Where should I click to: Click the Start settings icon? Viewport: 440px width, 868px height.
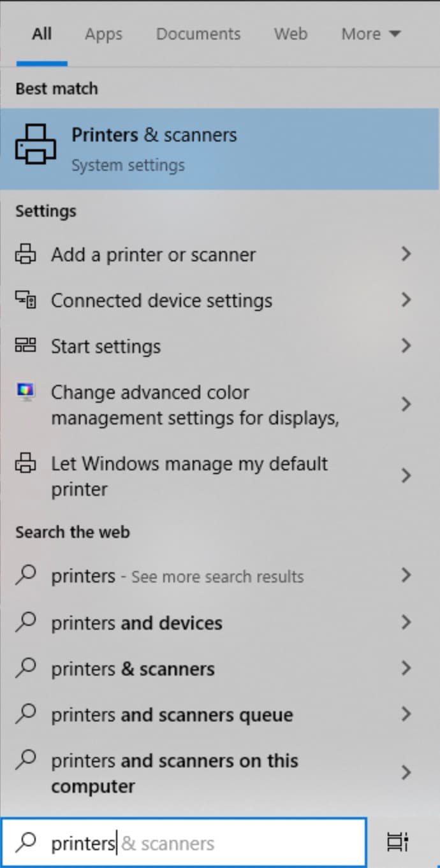click(x=26, y=345)
